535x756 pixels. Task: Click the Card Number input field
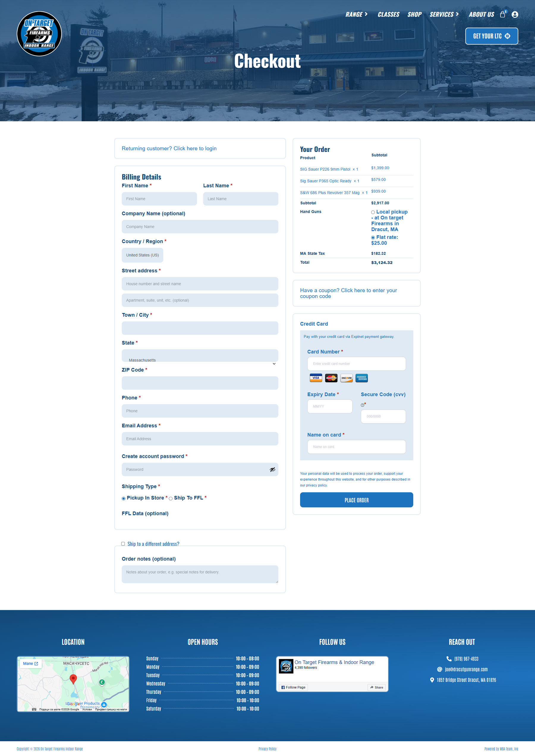[356, 364]
